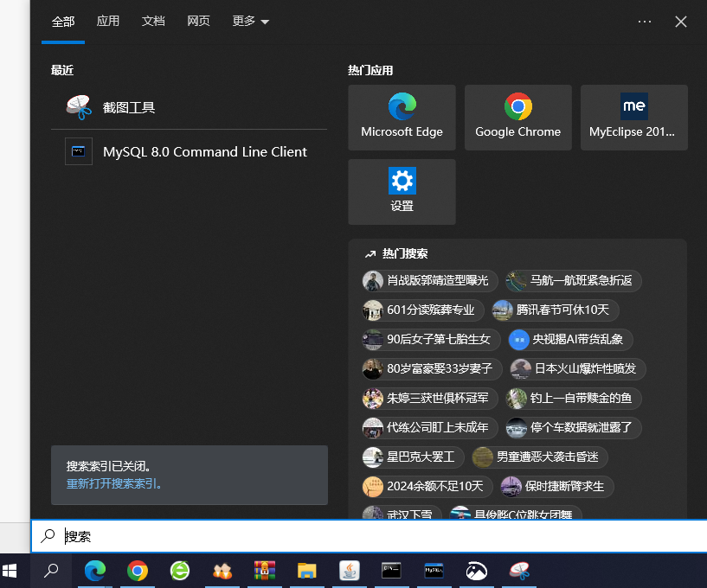This screenshot has height=588, width=707.
Task: Open MySQL 8.0 Command Line Client recent item
Action: pyautogui.click(x=189, y=151)
